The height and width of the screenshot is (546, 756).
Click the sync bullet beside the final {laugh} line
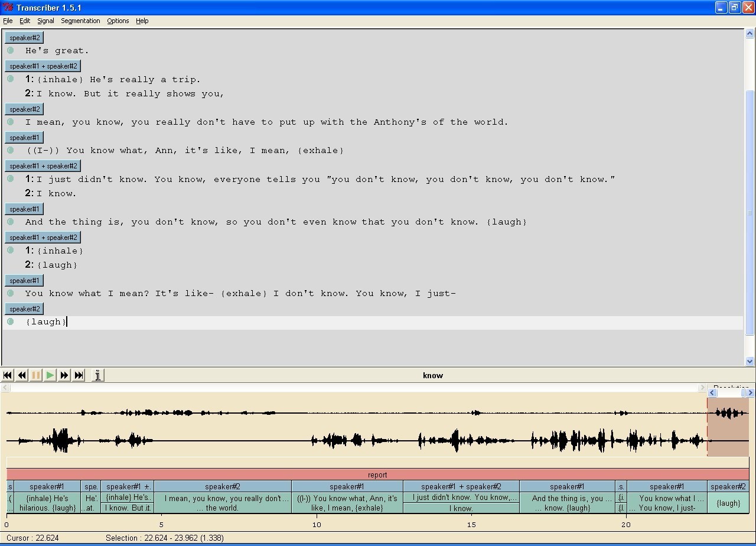(11, 321)
